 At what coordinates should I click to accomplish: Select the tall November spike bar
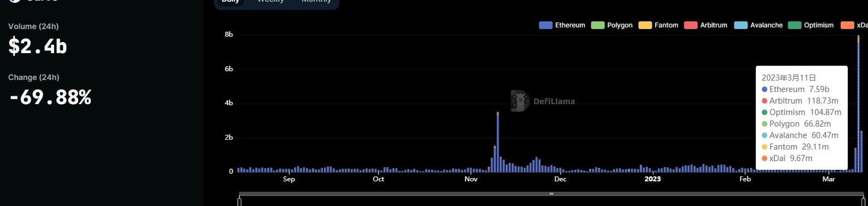[497, 142]
